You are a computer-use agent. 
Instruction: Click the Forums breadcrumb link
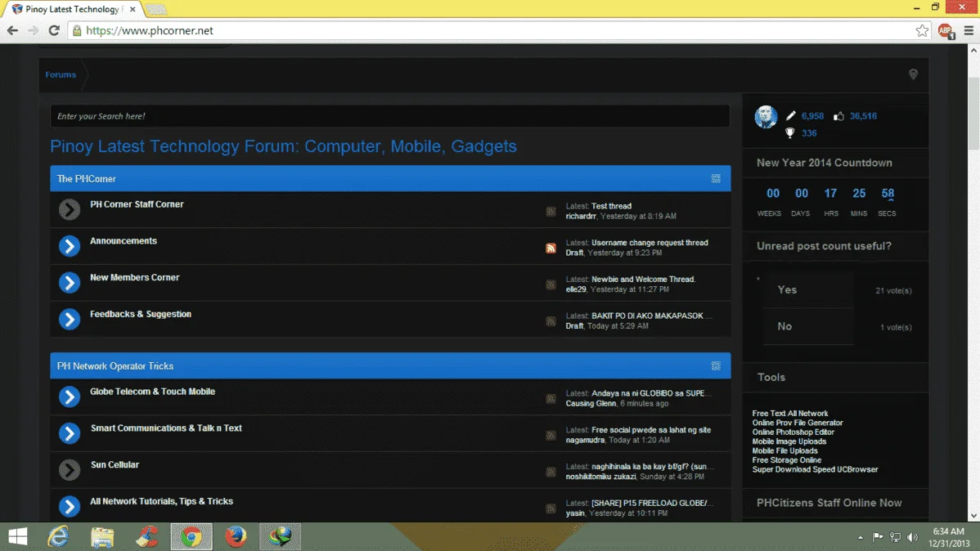pyautogui.click(x=61, y=74)
